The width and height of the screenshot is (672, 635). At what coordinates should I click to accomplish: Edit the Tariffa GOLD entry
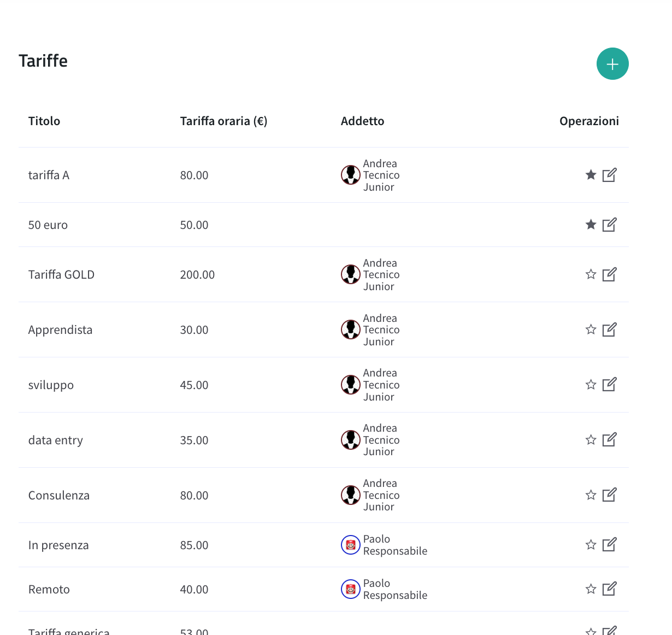pos(609,274)
